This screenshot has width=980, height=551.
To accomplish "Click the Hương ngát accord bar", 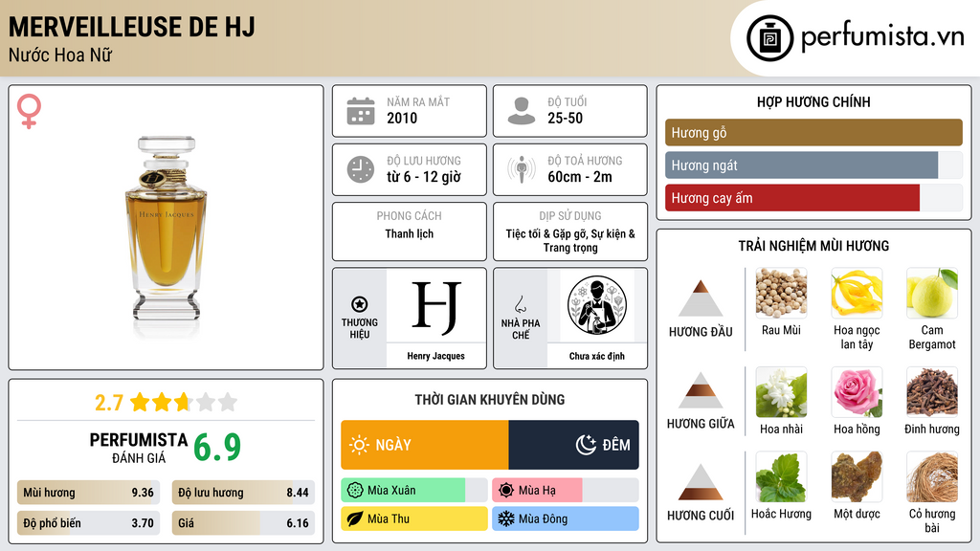I will pyautogui.click(x=813, y=165).
